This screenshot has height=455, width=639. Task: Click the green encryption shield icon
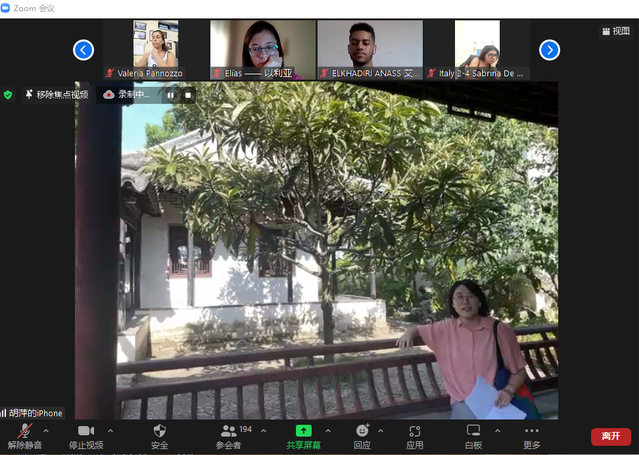[x=8, y=94]
